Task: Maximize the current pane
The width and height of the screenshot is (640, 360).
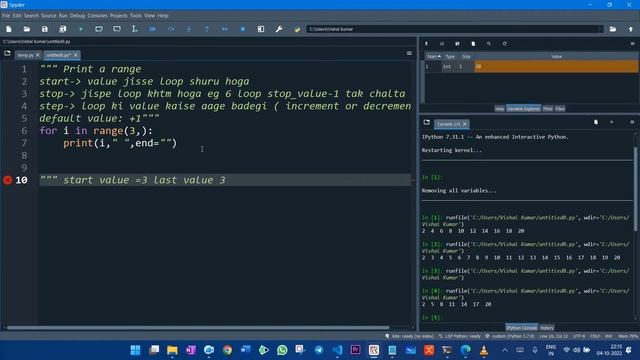Action: point(261,29)
